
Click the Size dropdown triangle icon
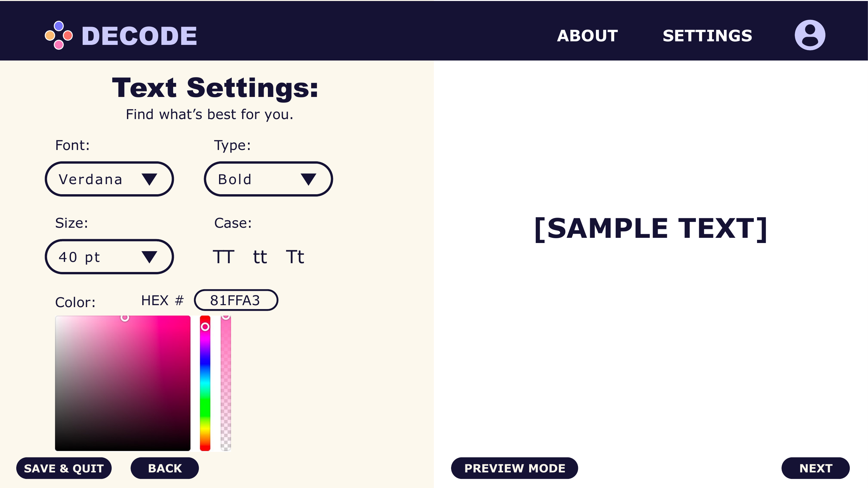coord(149,257)
